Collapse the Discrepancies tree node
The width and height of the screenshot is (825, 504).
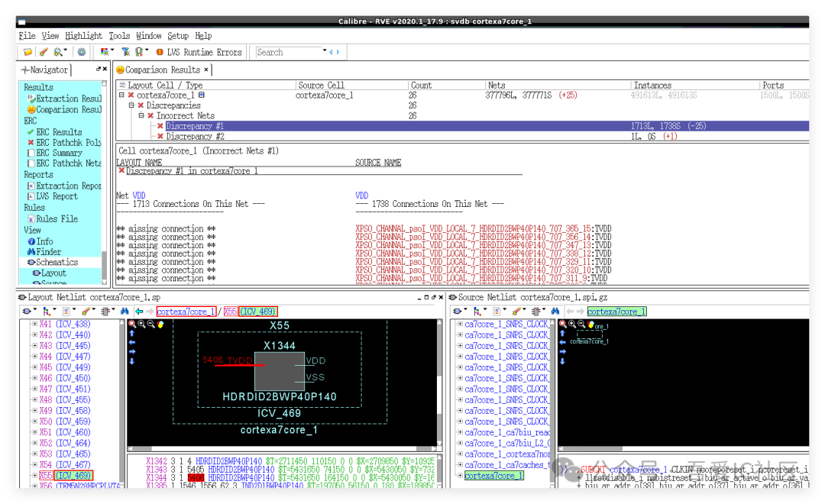(131, 105)
